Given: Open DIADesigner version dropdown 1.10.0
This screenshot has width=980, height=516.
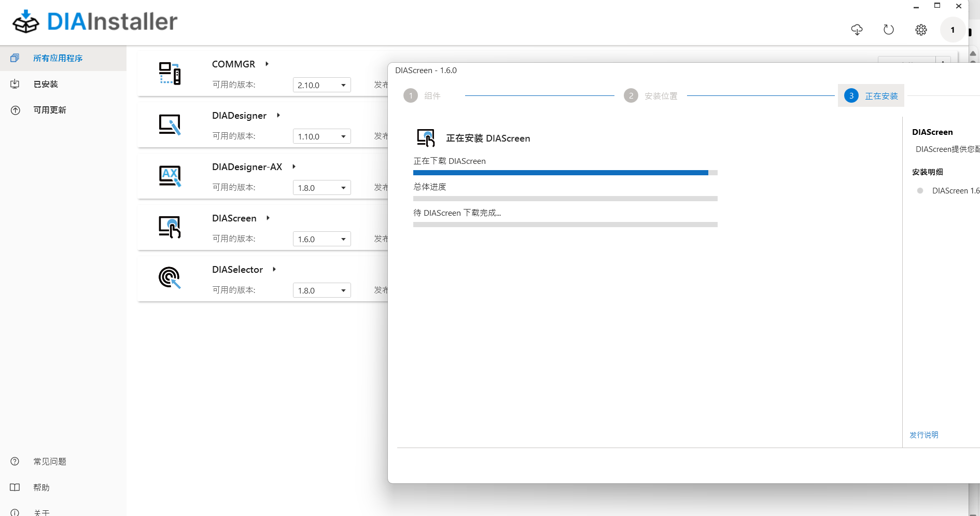Looking at the screenshot, I should [321, 136].
